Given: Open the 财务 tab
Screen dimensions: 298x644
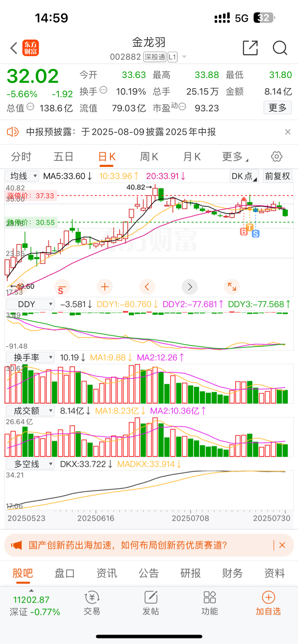Looking at the screenshot, I should (x=232, y=573).
